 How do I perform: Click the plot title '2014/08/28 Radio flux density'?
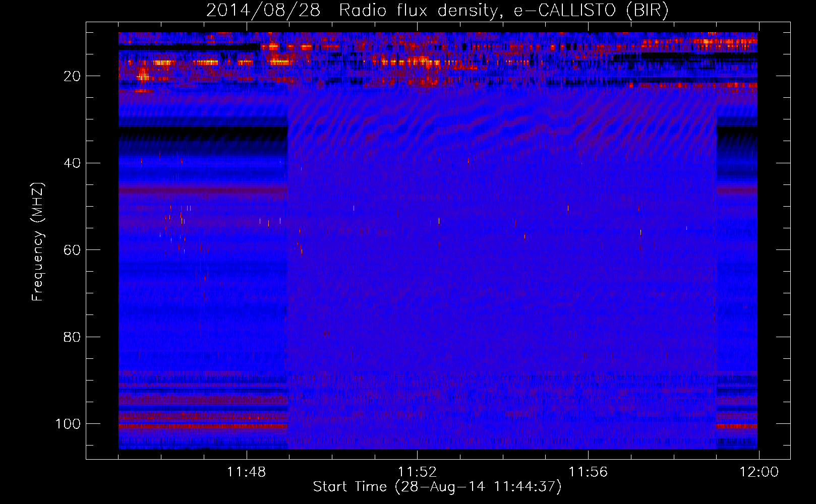(x=437, y=11)
